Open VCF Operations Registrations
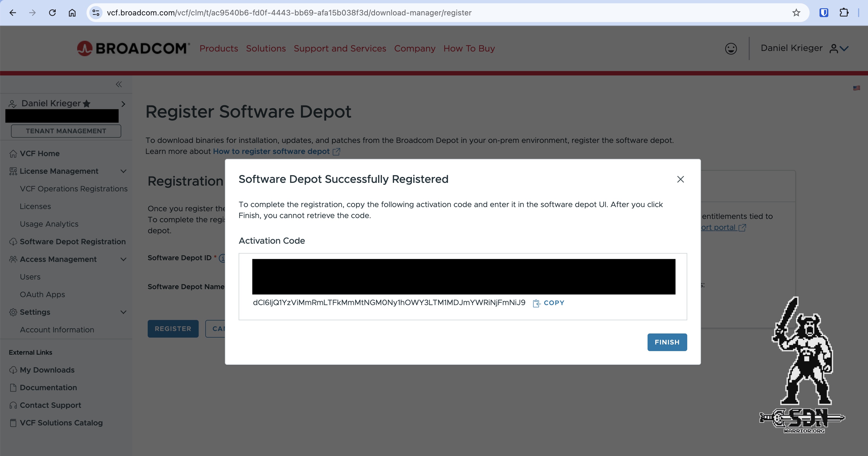This screenshot has height=456, width=868. click(74, 189)
